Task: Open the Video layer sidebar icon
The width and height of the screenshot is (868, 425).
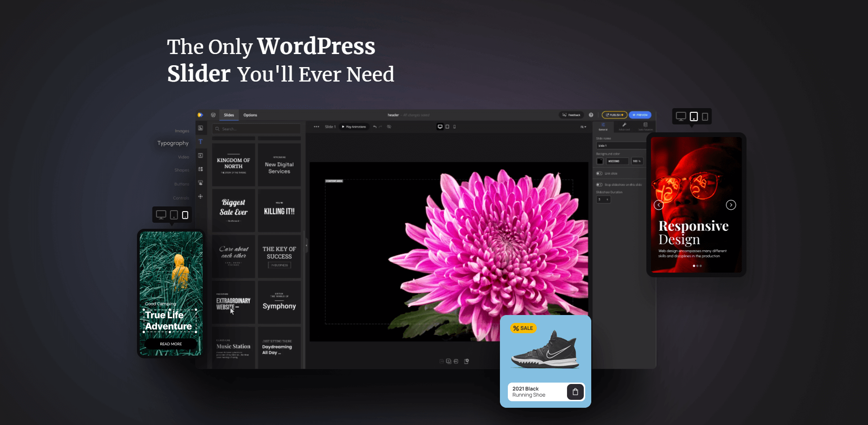Action: click(x=200, y=156)
